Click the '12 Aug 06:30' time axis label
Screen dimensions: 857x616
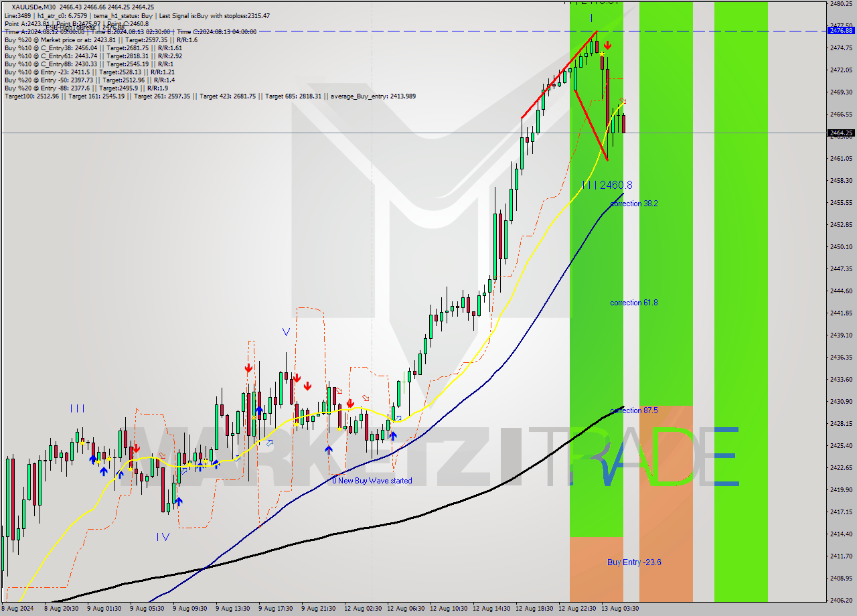pos(404,609)
